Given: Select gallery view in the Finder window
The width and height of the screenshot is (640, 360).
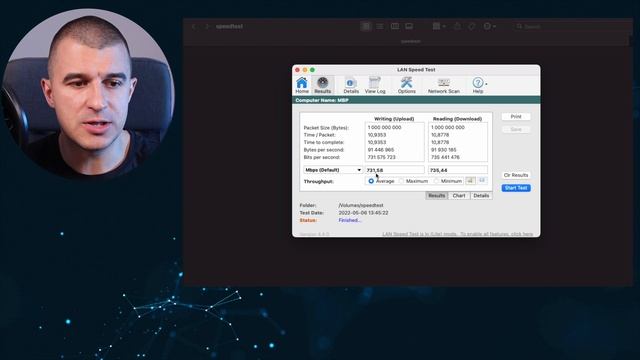Looking at the screenshot, I should pos(409,26).
